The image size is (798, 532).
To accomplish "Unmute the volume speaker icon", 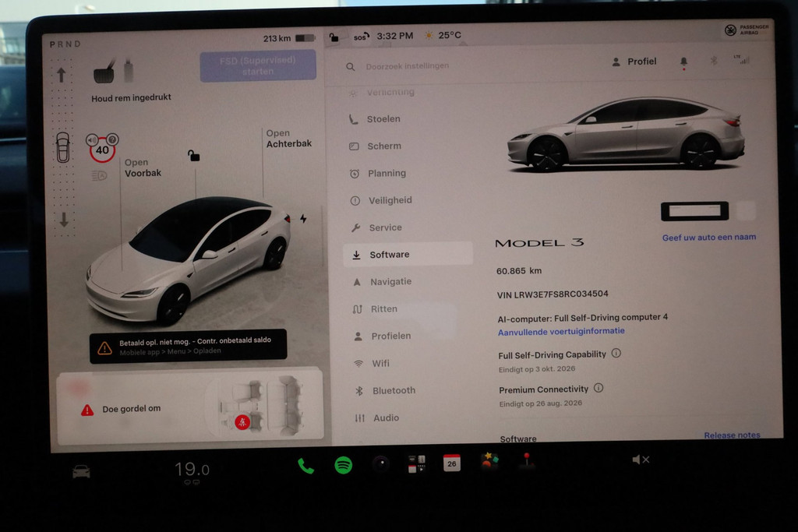I will click(x=641, y=460).
